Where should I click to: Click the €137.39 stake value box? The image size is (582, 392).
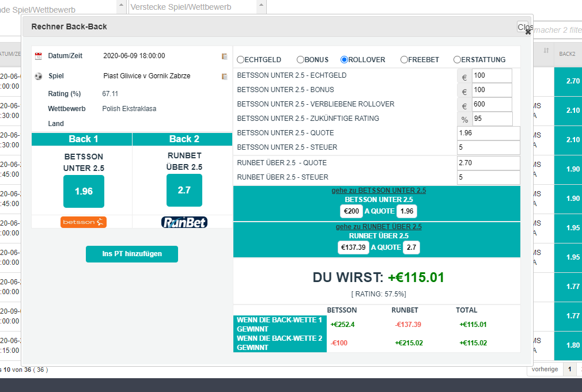point(353,248)
